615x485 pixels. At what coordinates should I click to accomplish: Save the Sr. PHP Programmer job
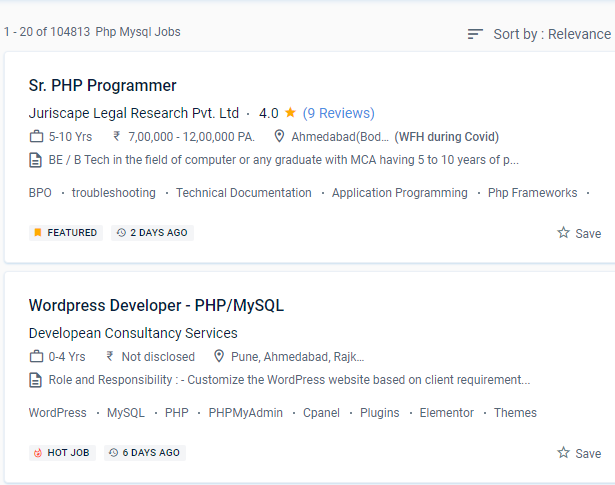(579, 233)
